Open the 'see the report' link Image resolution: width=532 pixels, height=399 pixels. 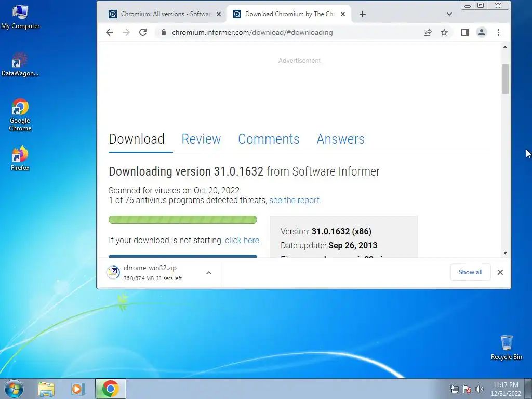[294, 200]
